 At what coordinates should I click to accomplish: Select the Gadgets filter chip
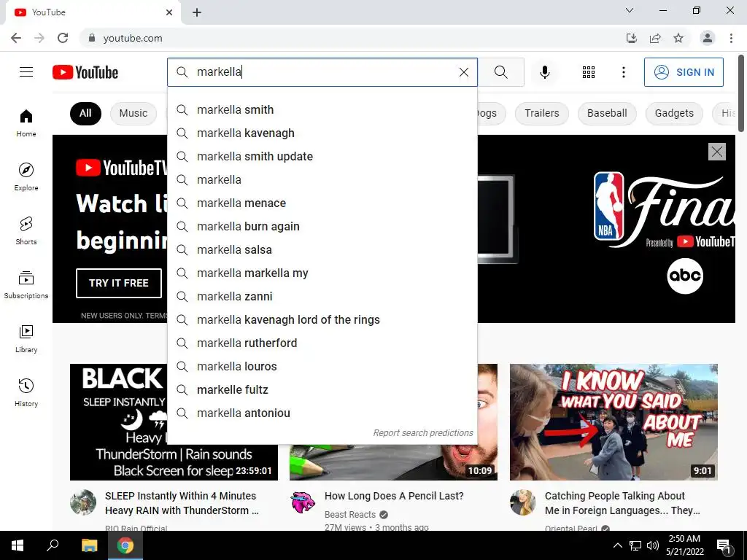(x=674, y=113)
